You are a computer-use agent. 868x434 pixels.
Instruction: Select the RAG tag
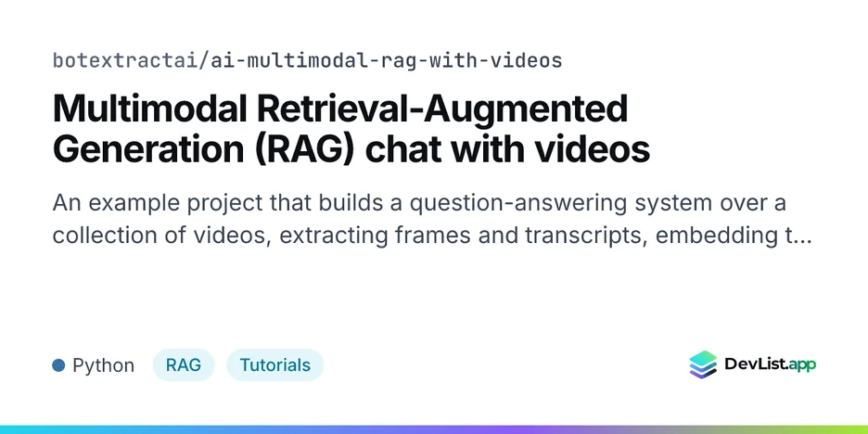click(184, 365)
